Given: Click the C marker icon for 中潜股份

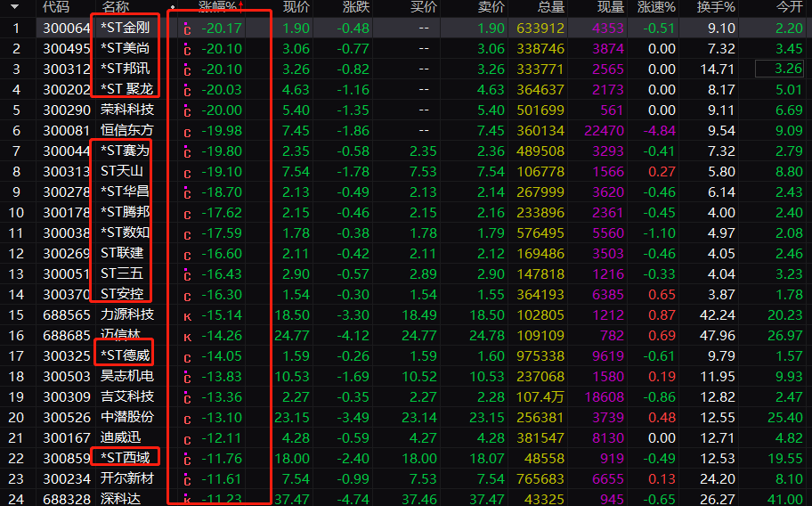Looking at the screenshot, I should 187,419.
